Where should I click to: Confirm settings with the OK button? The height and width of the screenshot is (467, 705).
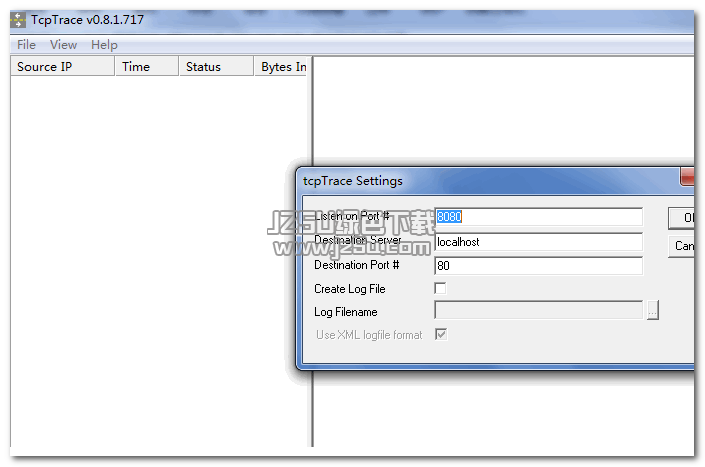(x=681, y=218)
